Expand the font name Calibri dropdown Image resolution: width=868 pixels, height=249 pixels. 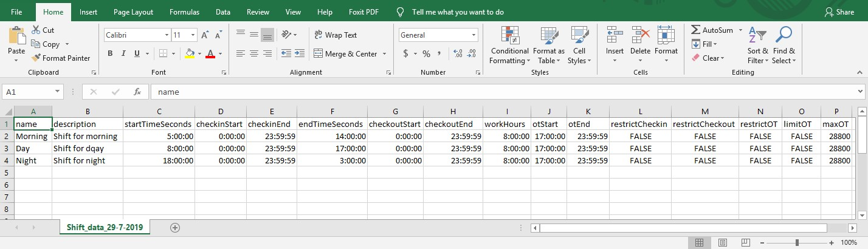click(166, 35)
